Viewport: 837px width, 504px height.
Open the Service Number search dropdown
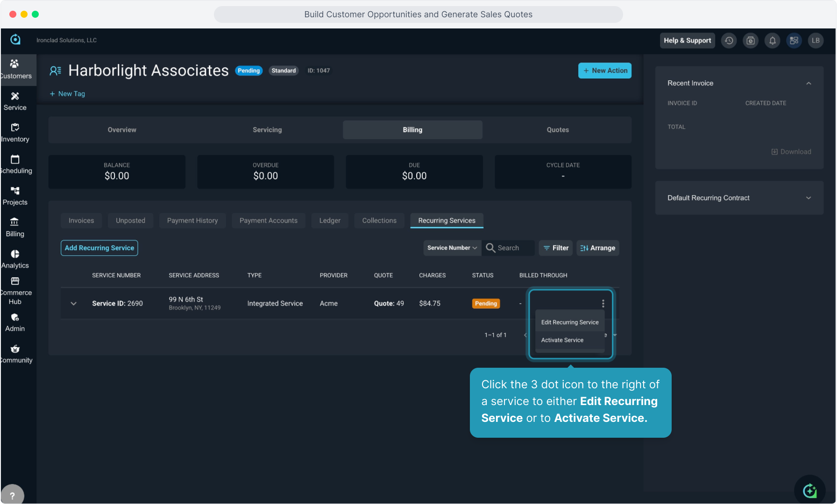coord(452,248)
